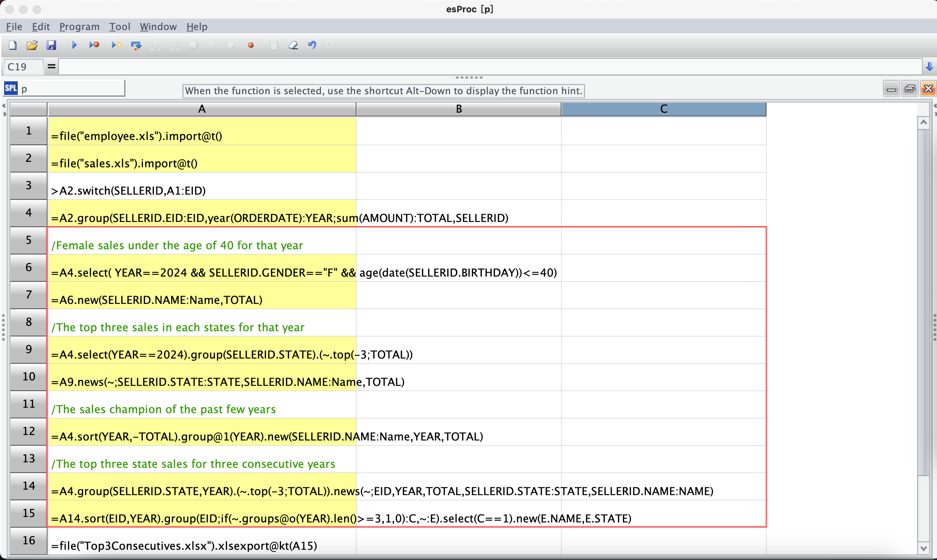
Task: Click the vertical scrollbar down arrow
Action: point(923,548)
